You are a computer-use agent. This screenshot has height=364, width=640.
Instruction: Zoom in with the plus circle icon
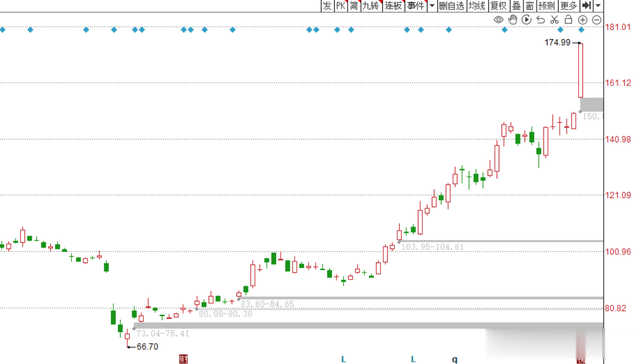click(582, 20)
